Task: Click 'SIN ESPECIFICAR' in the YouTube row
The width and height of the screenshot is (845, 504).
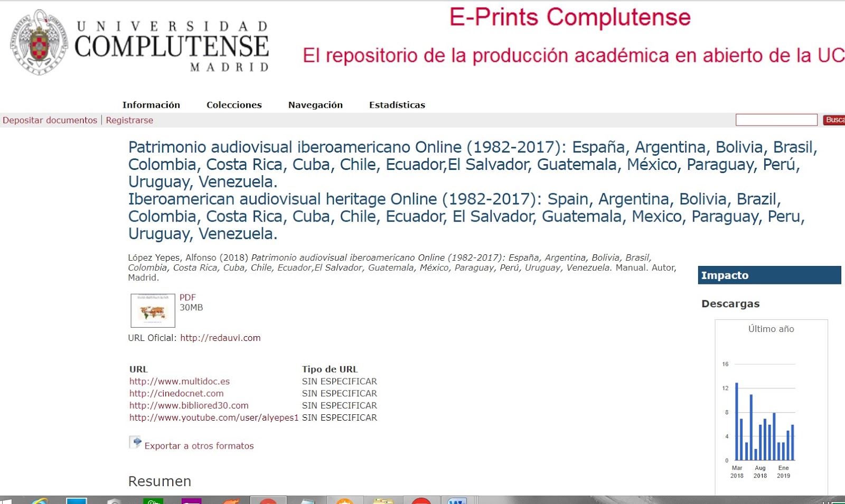Action: (x=340, y=417)
